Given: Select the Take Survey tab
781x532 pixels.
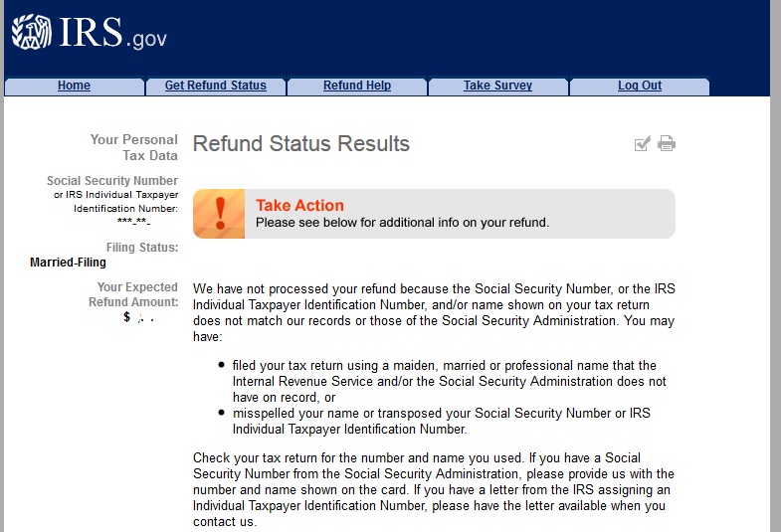Looking at the screenshot, I should point(497,87).
